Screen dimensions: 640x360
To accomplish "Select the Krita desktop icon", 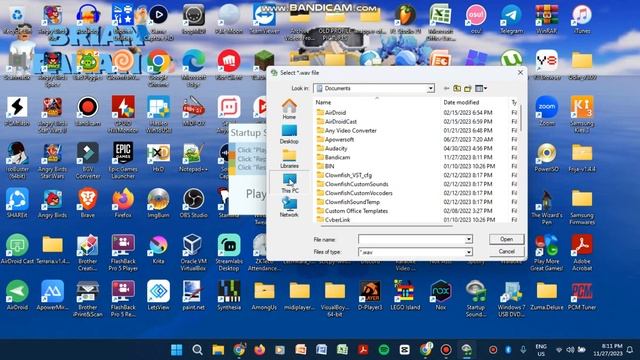I will pyautogui.click(x=158, y=249).
